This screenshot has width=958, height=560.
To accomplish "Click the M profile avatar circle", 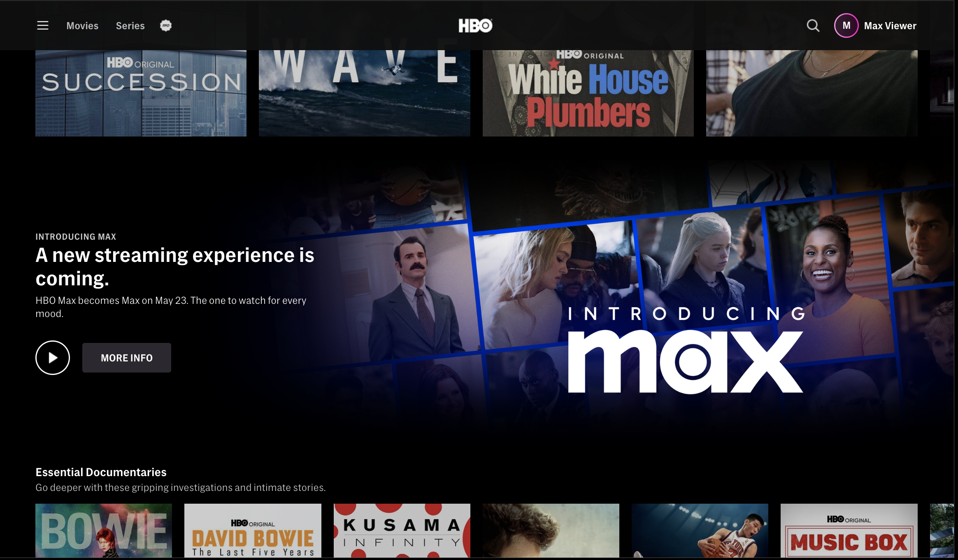I will (846, 25).
